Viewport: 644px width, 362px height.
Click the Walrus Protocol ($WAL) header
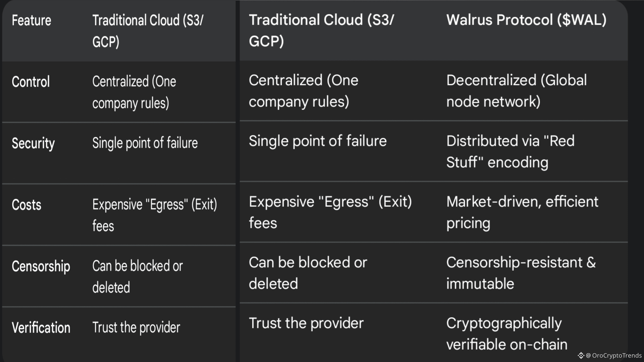(x=526, y=20)
